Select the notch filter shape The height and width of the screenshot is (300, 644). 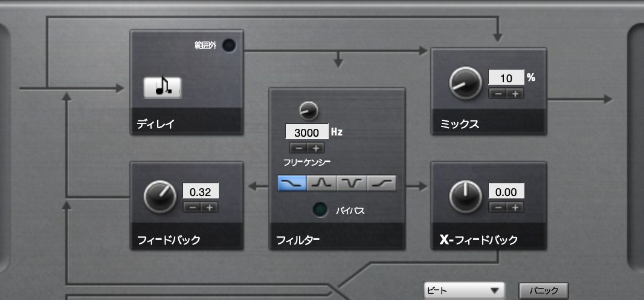pyautogui.click(x=352, y=183)
